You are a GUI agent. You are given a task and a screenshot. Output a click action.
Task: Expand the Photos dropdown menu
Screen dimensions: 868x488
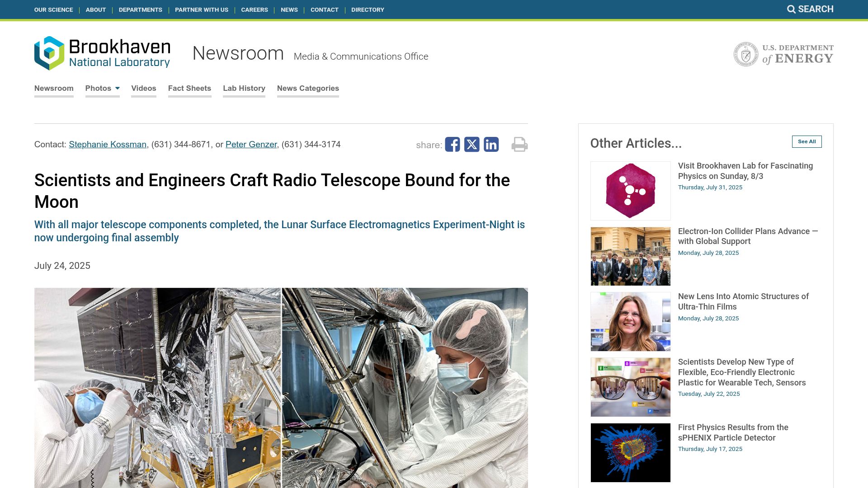click(x=102, y=88)
